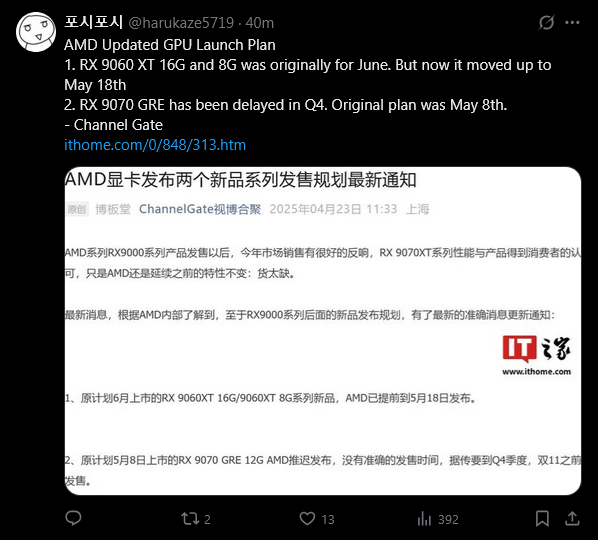Click the 포시포시 display name

(93, 22)
